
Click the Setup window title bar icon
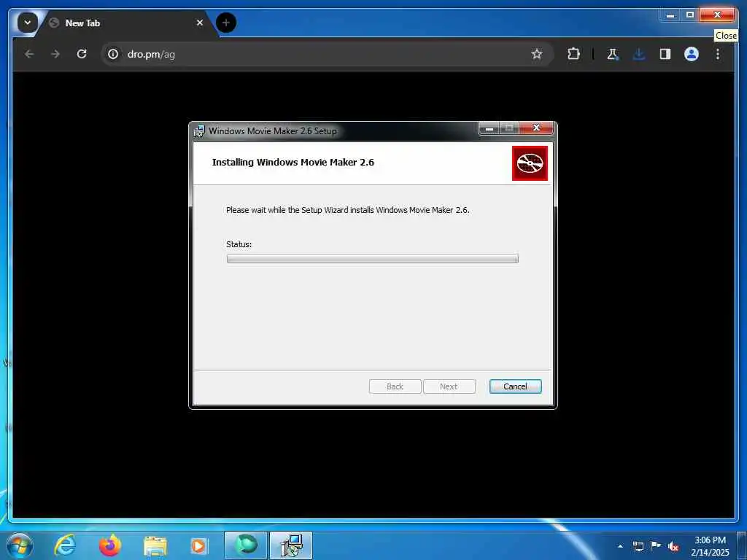199,131
